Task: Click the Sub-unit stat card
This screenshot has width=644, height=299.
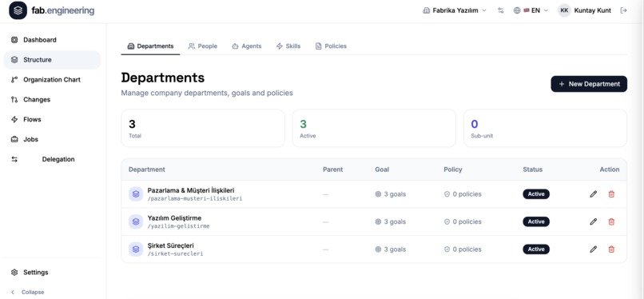Action: [546, 128]
